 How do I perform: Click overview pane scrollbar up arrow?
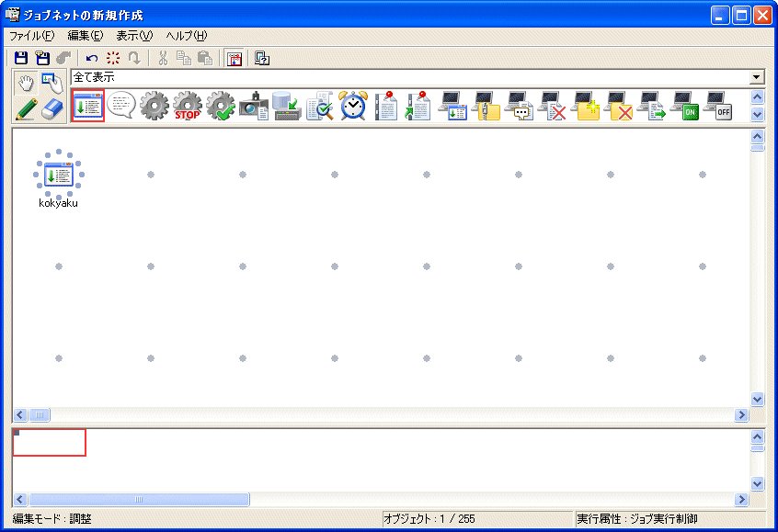(757, 436)
